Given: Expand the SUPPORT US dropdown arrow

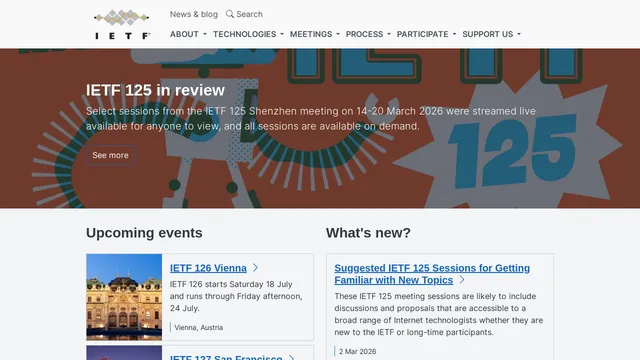Looking at the screenshot, I should pos(519,34).
